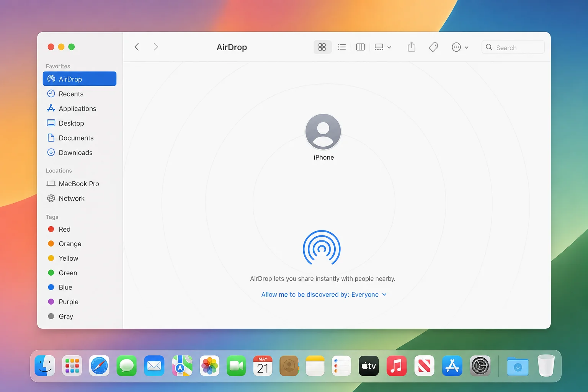
Task: Select the Blue tag
Action: coord(80,287)
